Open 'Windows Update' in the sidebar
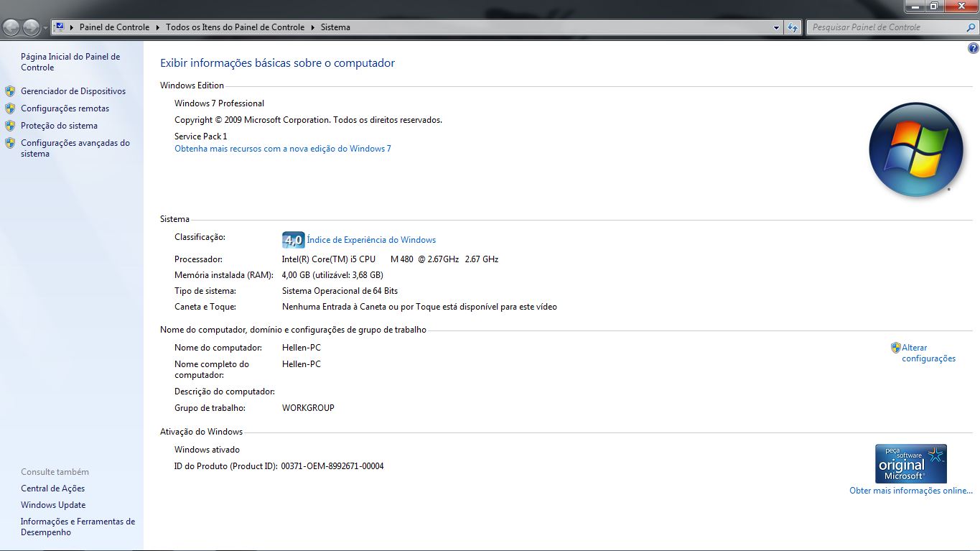The width and height of the screenshot is (980, 551). click(x=53, y=505)
